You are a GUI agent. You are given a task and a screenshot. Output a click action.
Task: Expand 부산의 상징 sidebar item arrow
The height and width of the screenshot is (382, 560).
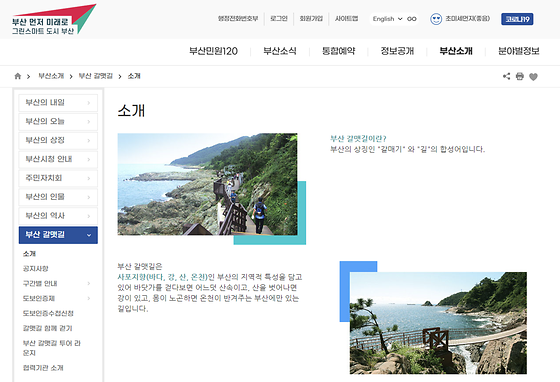click(89, 141)
